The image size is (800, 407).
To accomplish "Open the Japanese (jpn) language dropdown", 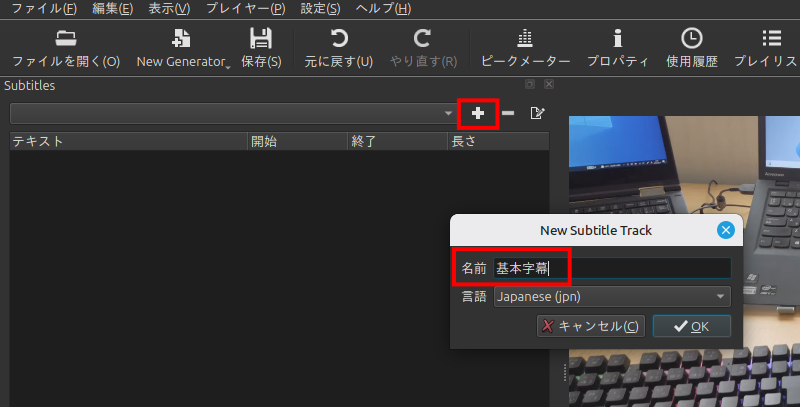I will (x=611, y=297).
